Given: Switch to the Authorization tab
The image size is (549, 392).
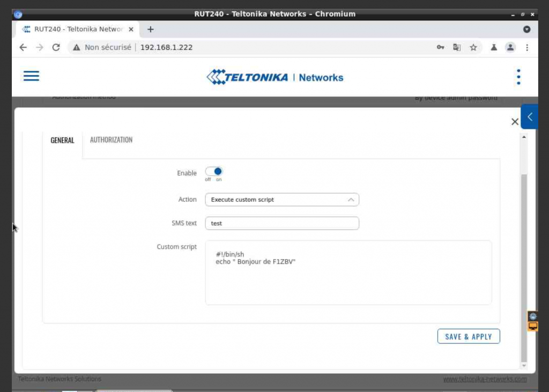Looking at the screenshot, I should (111, 140).
